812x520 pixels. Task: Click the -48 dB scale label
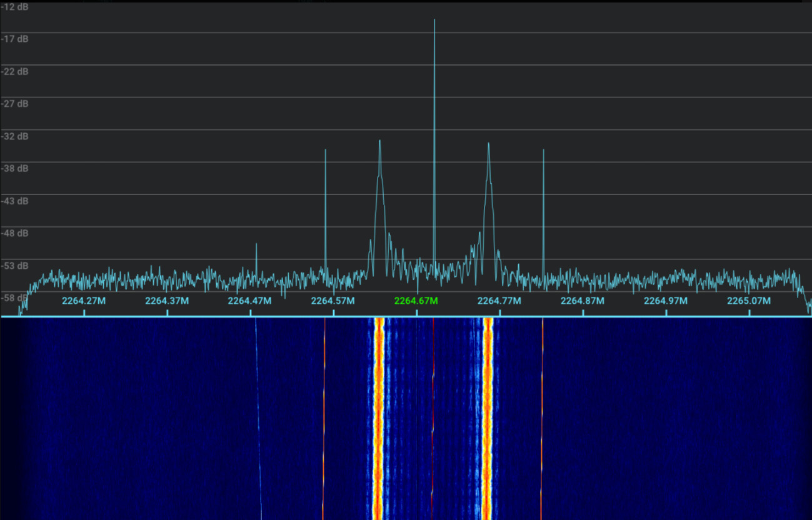pyautogui.click(x=15, y=233)
